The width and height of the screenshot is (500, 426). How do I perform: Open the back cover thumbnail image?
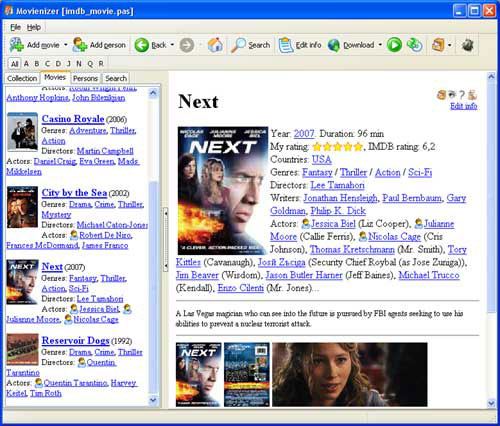247,375
